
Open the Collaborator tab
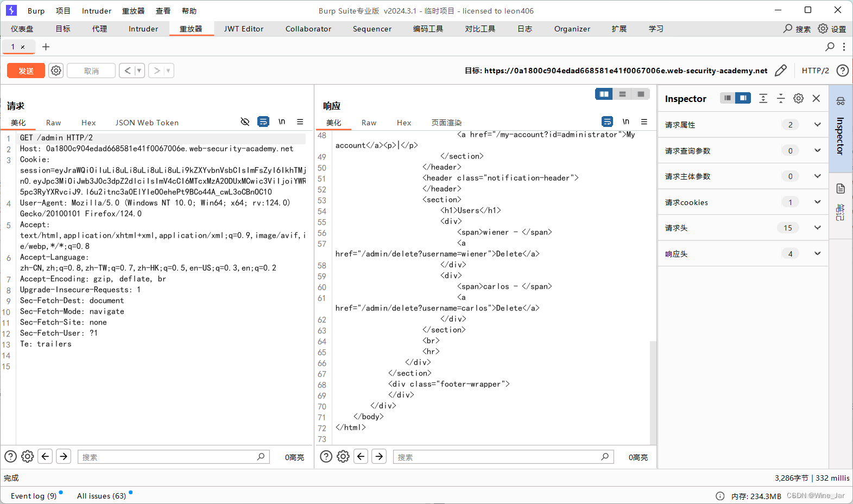coord(308,29)
